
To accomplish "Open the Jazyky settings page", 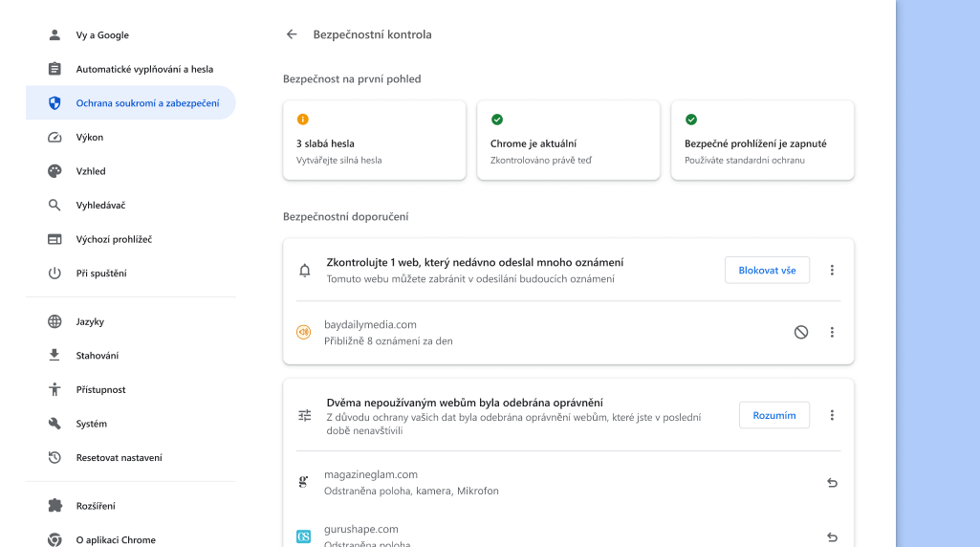I will [x=131, y=321].
